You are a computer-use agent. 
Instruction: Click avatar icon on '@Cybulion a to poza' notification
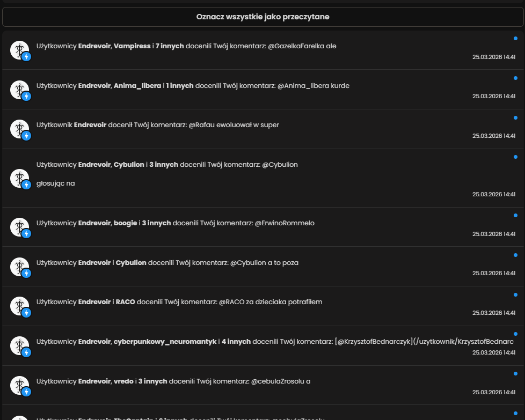coord(20,267)
